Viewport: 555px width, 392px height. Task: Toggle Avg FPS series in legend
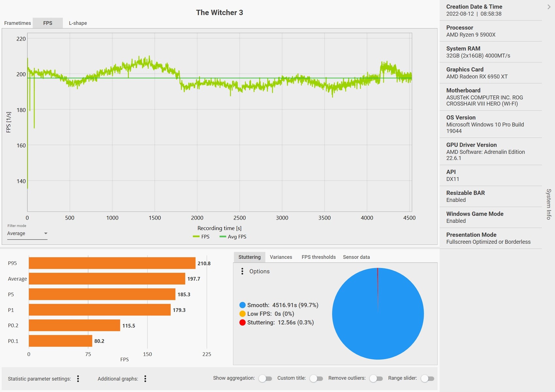click(233, 237)
